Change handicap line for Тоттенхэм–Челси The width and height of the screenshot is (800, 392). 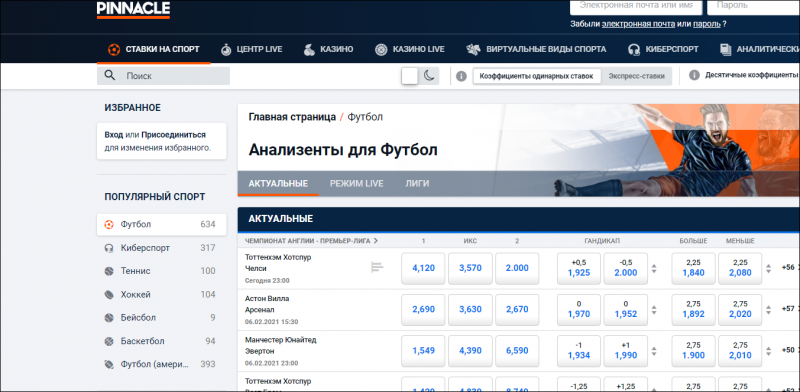pyautogui.click(x=654, y=268)
